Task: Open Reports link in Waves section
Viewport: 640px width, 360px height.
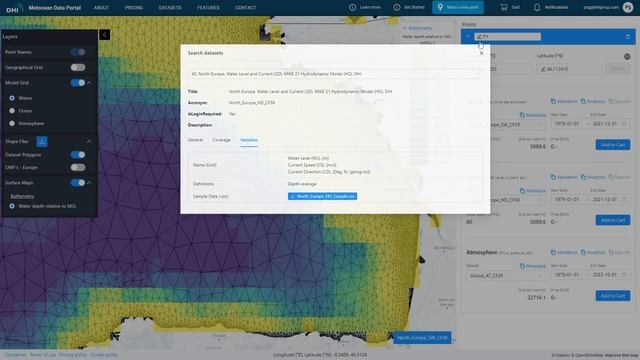Action: click(x=619, y=101)
